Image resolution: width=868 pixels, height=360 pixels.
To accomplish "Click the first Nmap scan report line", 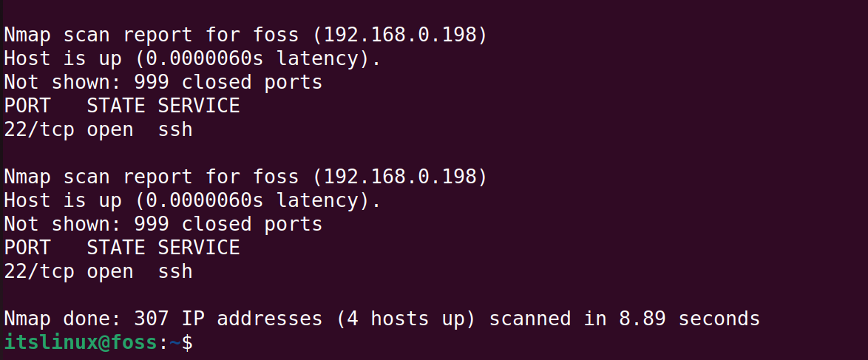I will coord(245,36).
